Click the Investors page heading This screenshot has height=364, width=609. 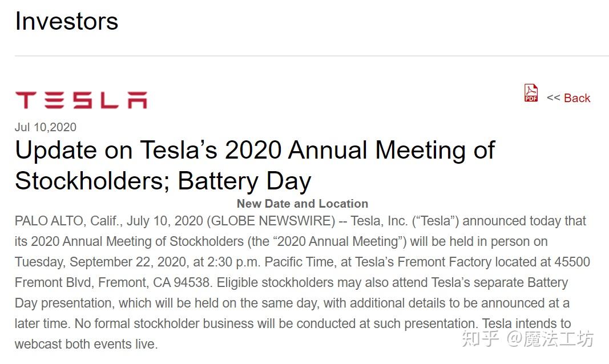click(66, 22)
